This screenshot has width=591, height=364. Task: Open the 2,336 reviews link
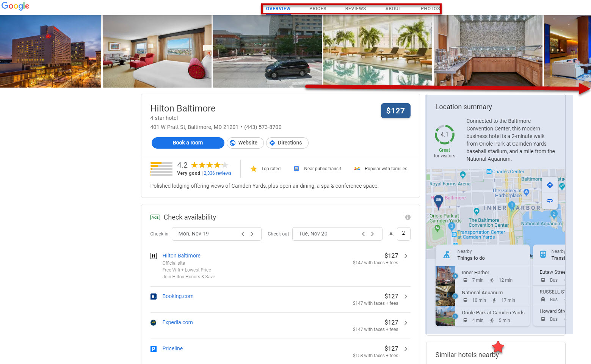(x=218, y=173)
